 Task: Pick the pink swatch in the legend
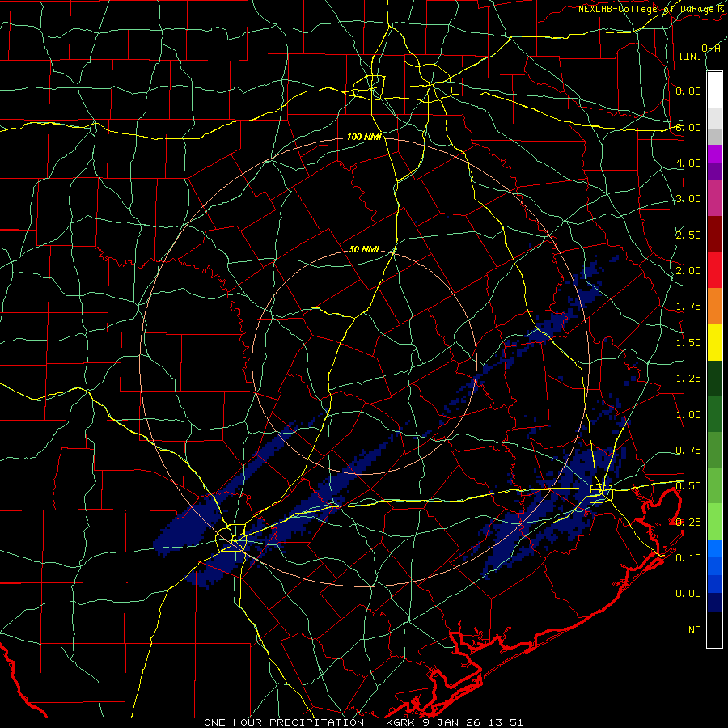point(714,198)
